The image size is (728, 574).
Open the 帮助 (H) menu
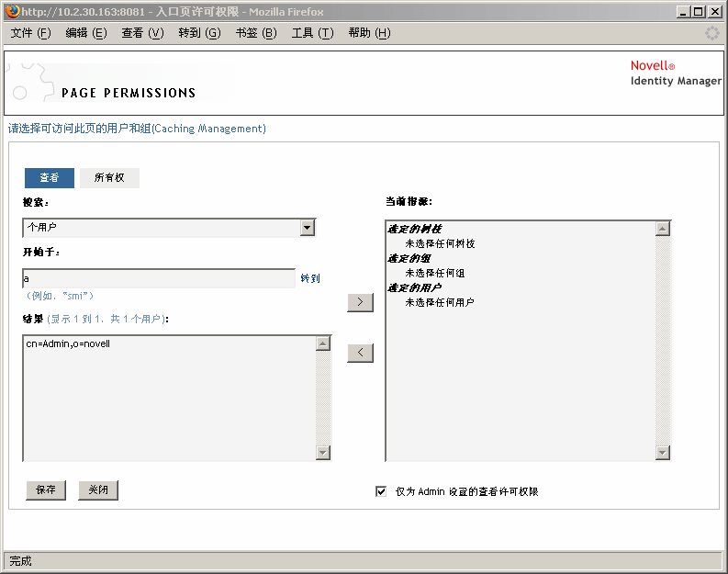click(x=370, y=33)
